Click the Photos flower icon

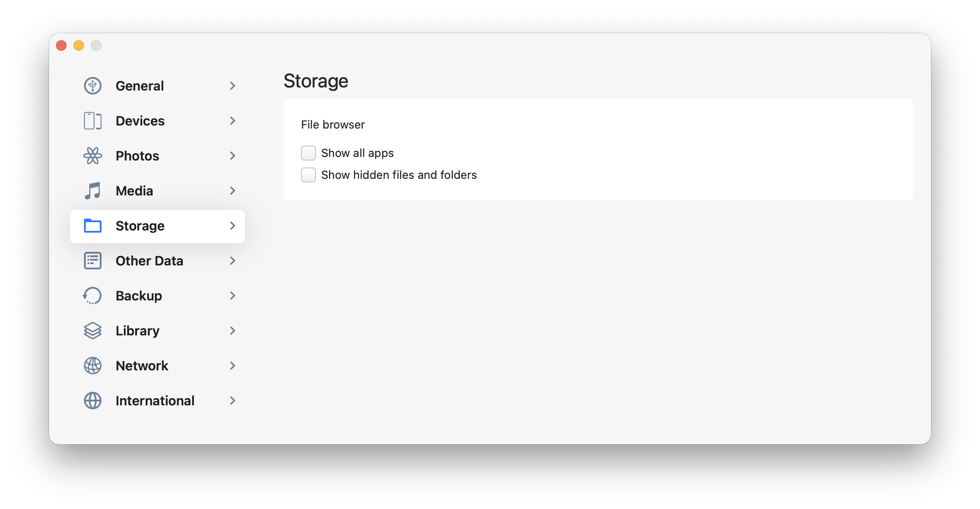point(93,156)
